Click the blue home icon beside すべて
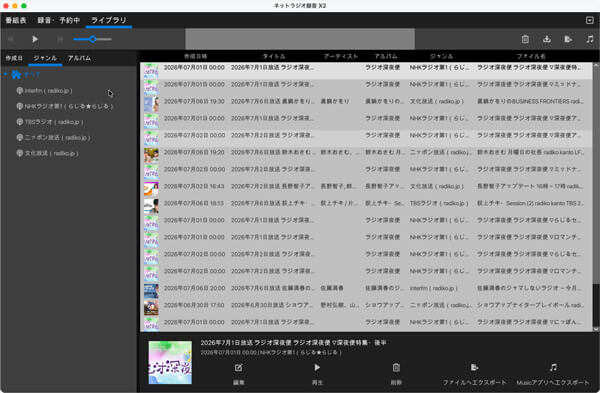 (16, 75)
